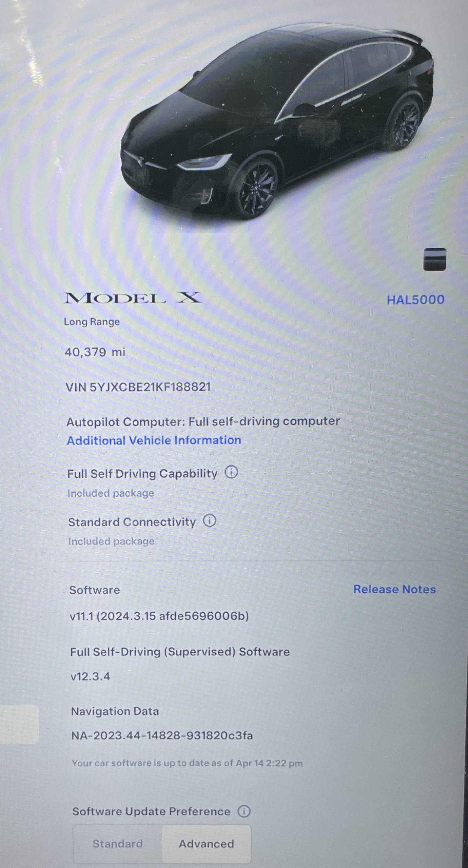This screenshot has height=868, width=468.
Task: Click info icon beside Full Self Driving Capability
Action: pyautogui.click(x=231, y=472)
